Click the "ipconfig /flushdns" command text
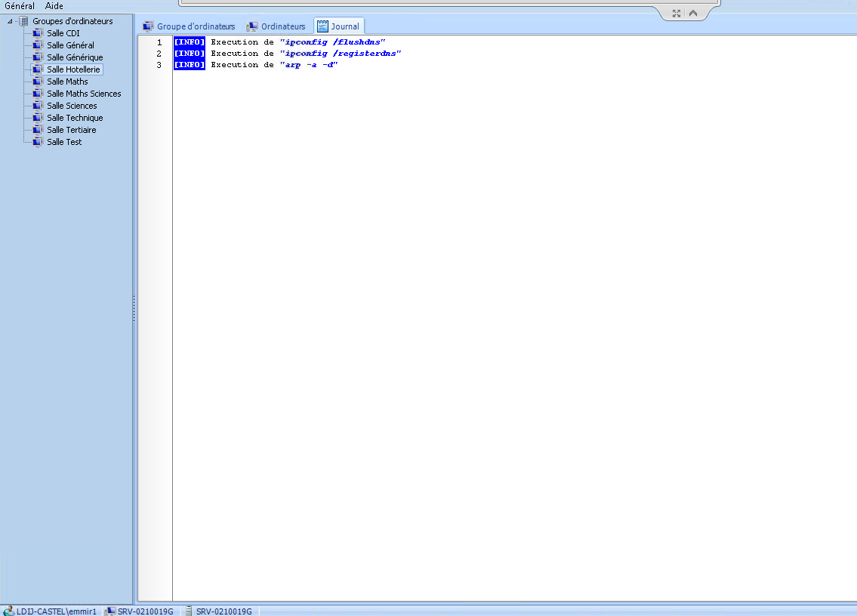857x616 pixels. coord(332,42)
